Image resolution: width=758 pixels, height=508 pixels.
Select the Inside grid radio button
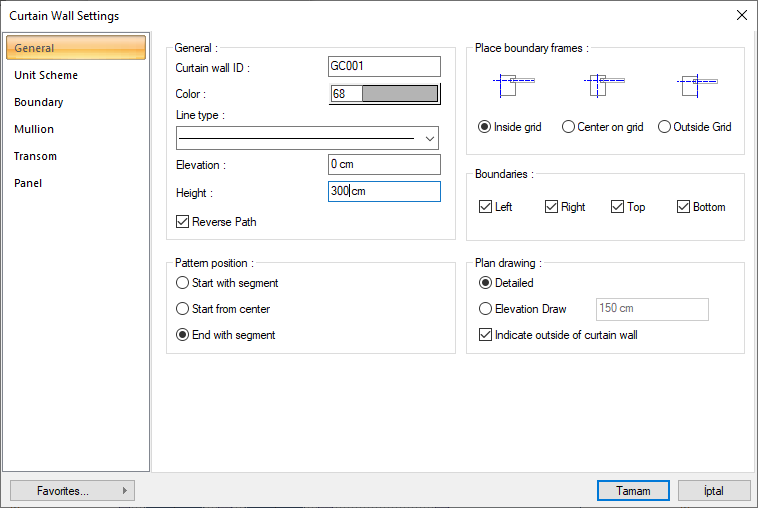pyautogui.click(x=485, y=127)
